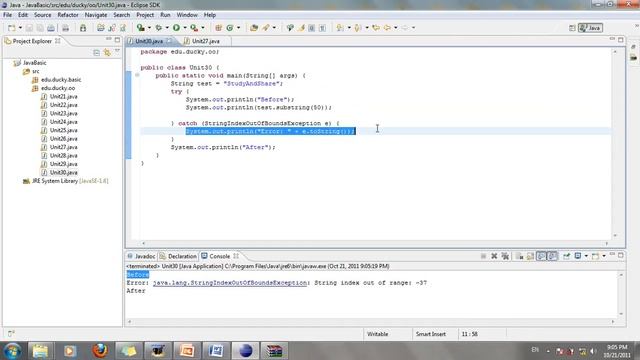Click the editor horizontal scrollbar
Image resolution: width=640 pixels, height=360 pixels.
(x=375, y=244)
